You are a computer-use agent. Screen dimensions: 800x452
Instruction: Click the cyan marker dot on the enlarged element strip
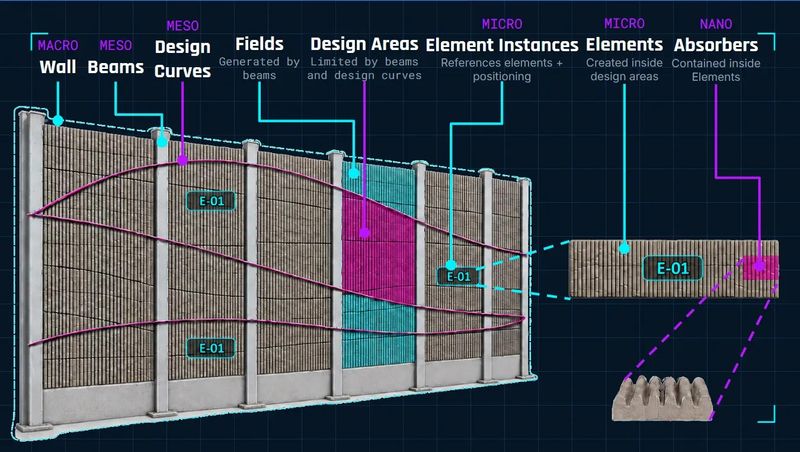coord(624,249)
